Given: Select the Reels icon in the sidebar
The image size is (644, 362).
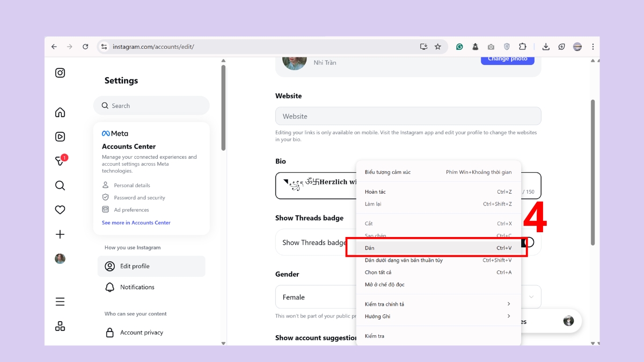Looking at the screenshot, I should click(60, 136).
